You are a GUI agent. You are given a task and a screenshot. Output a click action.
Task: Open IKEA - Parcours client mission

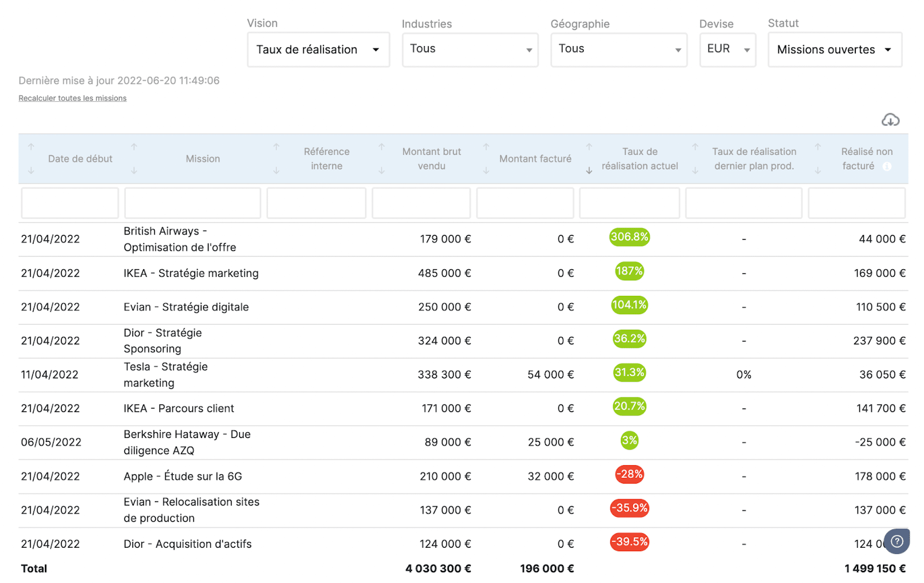[x=179, y=409]
